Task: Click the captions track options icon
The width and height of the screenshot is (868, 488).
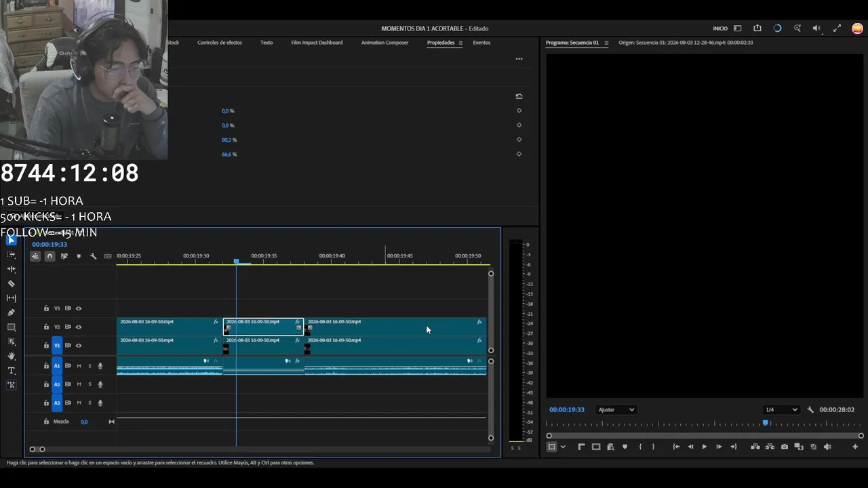Action: point(107,256)
